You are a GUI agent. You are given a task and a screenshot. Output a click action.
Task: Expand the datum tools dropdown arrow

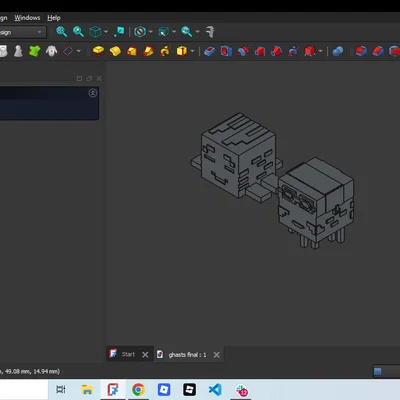click(x=79, y=51)
